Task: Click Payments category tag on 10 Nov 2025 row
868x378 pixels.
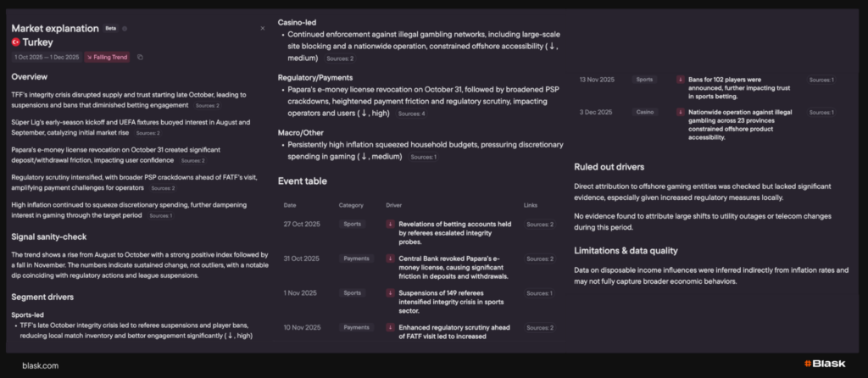Action: 356,327
